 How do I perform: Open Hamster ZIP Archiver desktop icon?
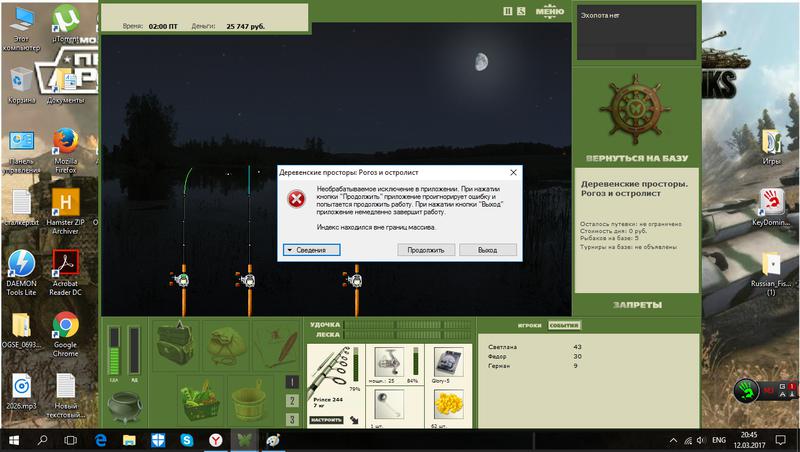65,212
